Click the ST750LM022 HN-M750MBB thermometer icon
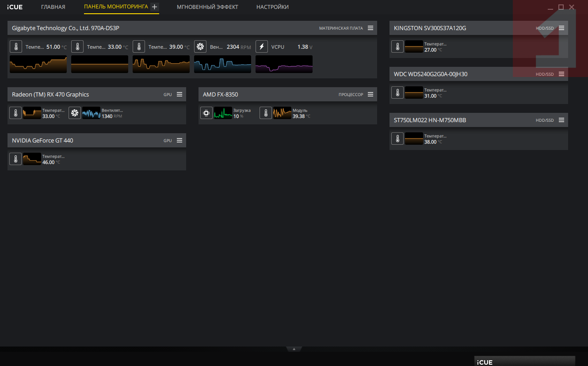This screenshot has height=366, width=588. [x=397, y=139]
